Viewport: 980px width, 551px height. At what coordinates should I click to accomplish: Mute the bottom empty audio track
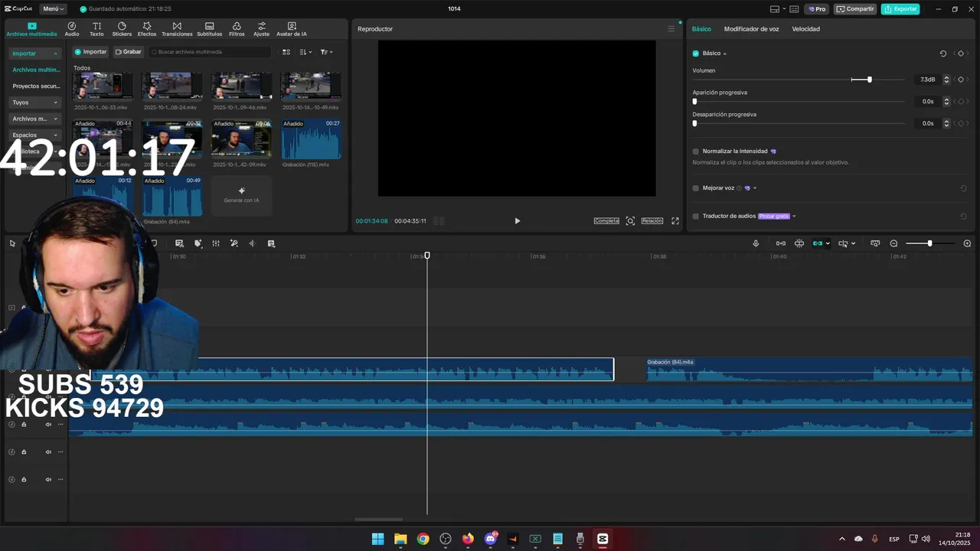point(48,479)
